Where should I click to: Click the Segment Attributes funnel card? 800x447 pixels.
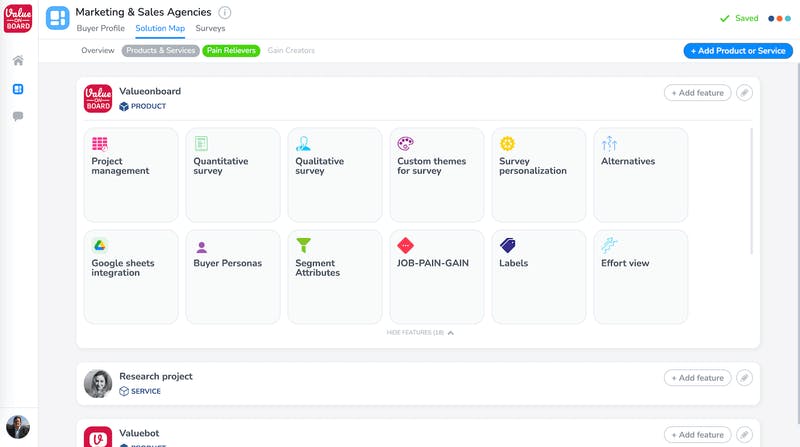tap(335, 276)
